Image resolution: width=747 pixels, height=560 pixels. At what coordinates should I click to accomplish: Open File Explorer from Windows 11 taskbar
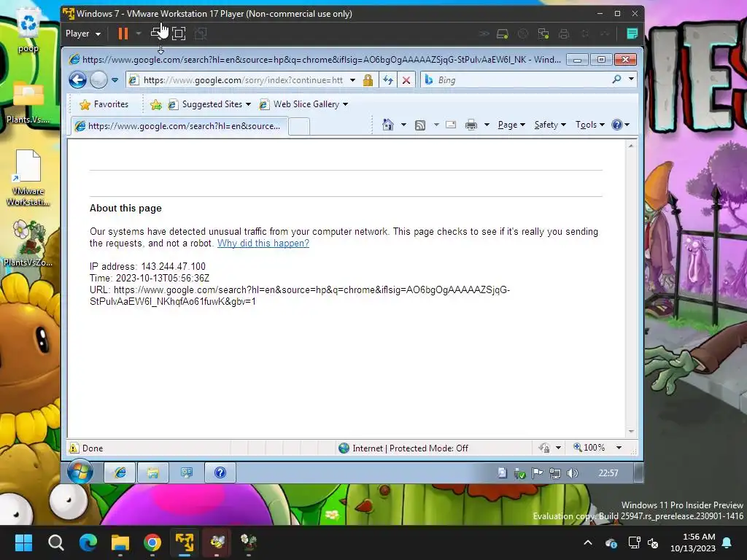[x=120, y=542]
